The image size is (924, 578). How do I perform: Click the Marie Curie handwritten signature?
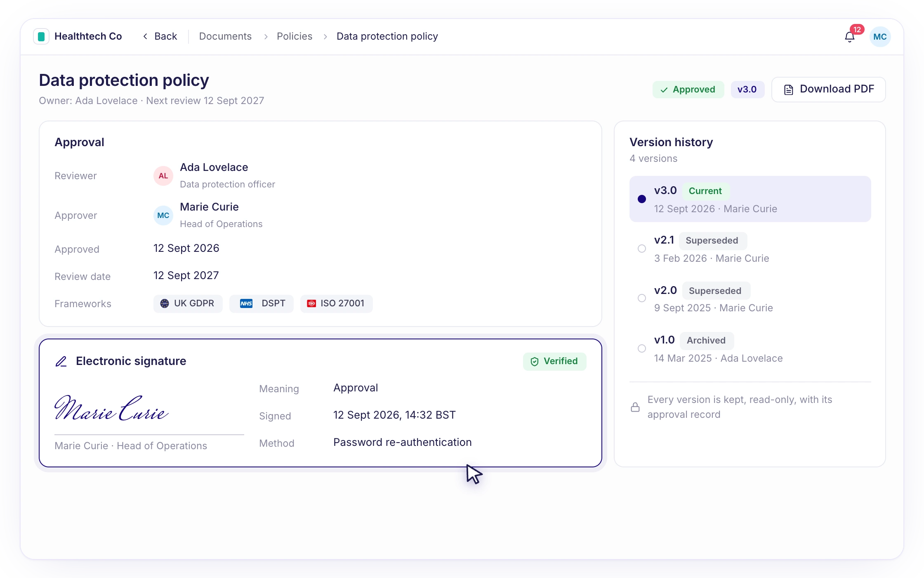pos(111,408)
